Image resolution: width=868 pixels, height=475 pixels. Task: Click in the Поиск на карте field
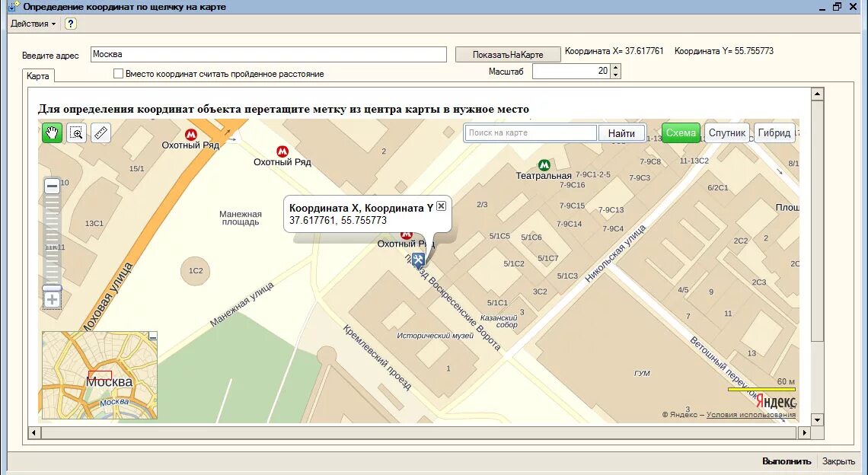(531, 133)
